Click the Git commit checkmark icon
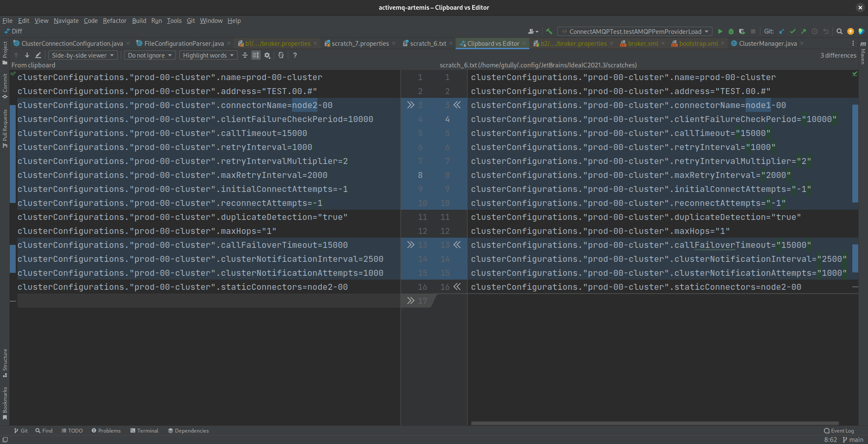868x444 pixels. click(793, 31)
